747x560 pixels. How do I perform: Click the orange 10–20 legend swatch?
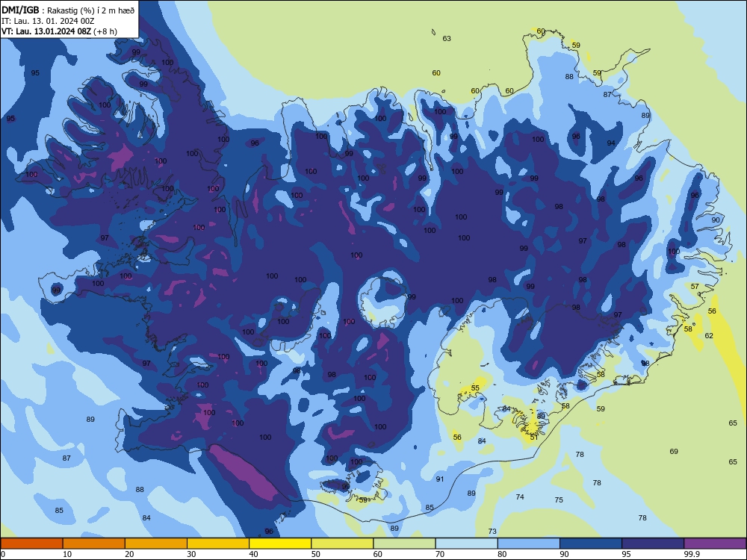[94, 544]
